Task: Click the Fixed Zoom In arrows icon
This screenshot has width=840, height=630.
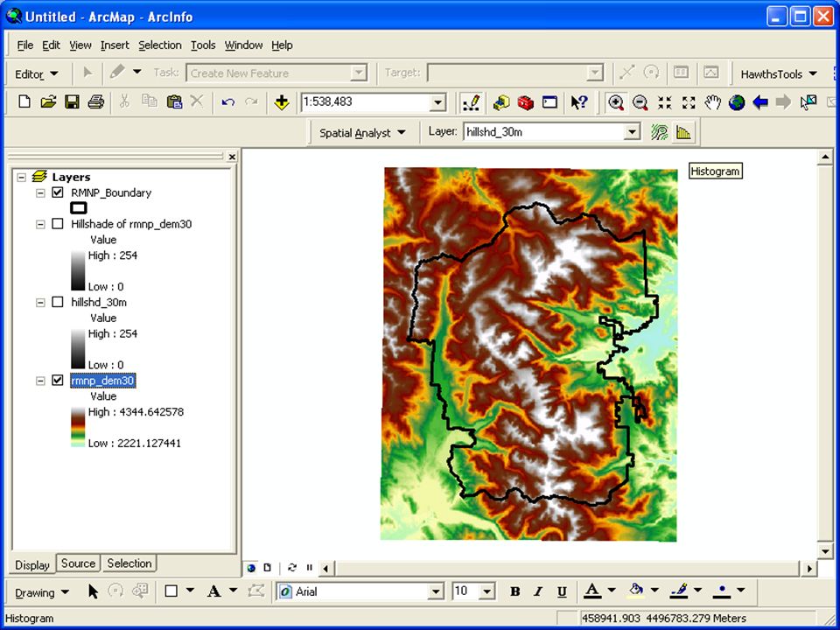Action: (x=664, y=102)
